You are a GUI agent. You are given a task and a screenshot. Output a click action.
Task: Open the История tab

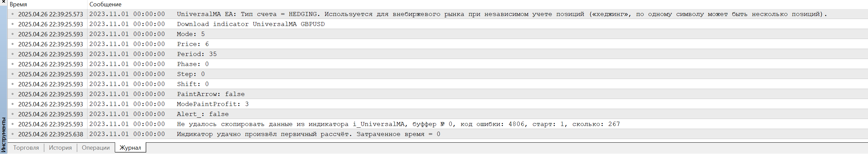[60, 148]
